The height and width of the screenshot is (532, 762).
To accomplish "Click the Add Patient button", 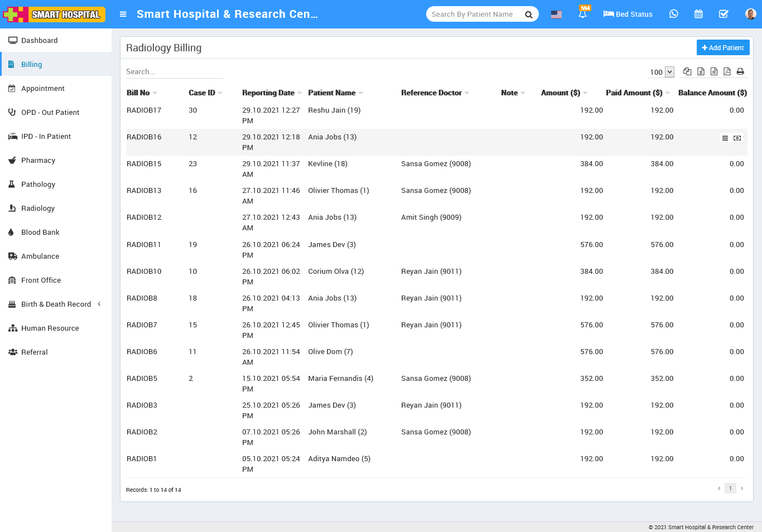I will click(x=723, y=48).
